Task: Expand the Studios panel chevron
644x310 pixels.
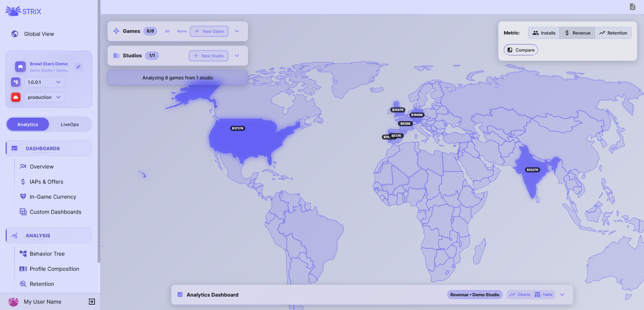Action: tap(237, 56)
